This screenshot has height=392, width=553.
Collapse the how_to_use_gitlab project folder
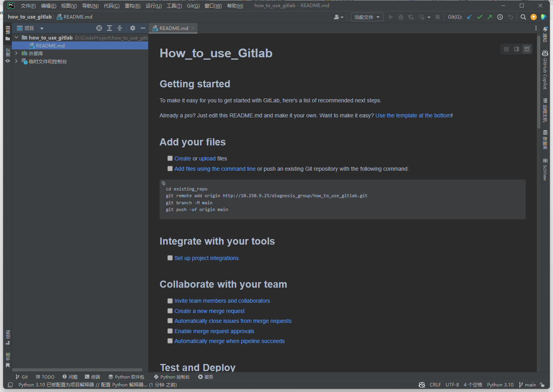pos(16,38)
